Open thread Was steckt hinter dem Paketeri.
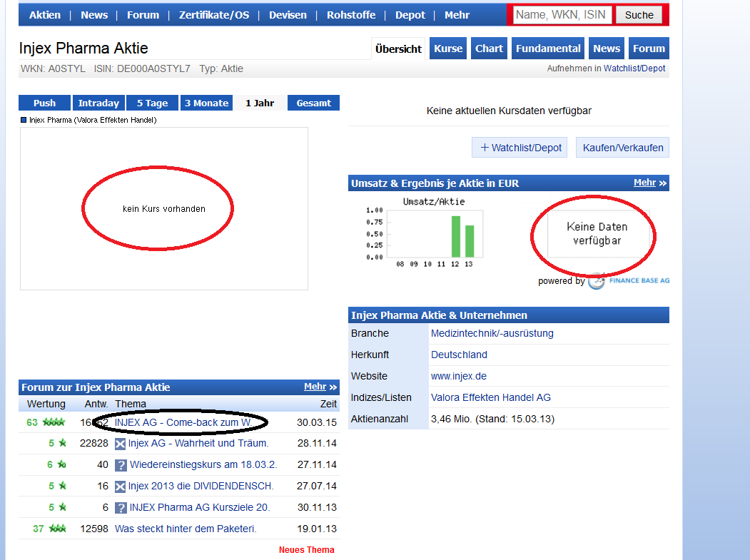This screenshot has width=750, height=560. pyautogui.click(x=186, y=529)
